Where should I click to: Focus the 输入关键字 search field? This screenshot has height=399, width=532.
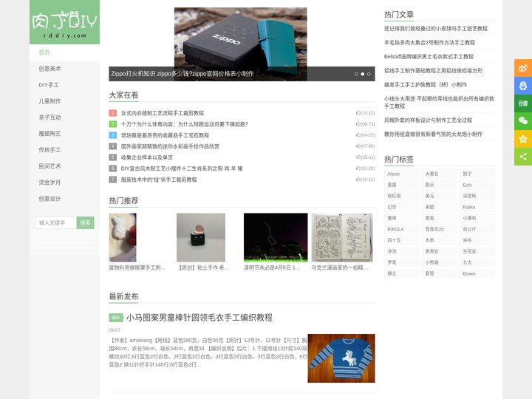pyautogui.click(x=55, y=223)
